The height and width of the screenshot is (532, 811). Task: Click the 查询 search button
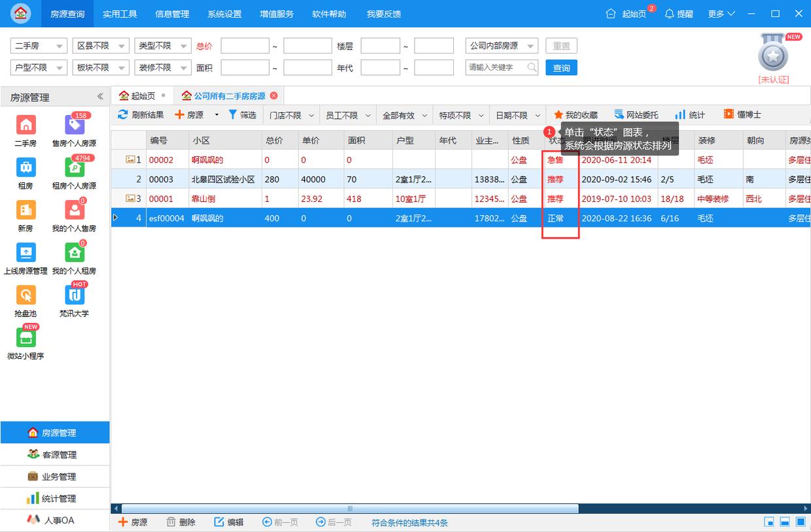pyautogui.click(x=561, y=67)
